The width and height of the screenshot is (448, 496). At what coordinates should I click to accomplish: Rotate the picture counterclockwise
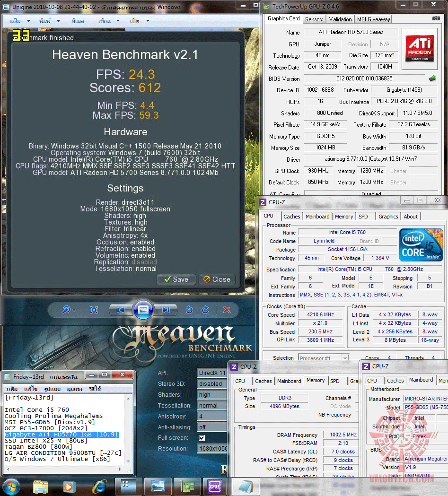click(x=189, y=310)
